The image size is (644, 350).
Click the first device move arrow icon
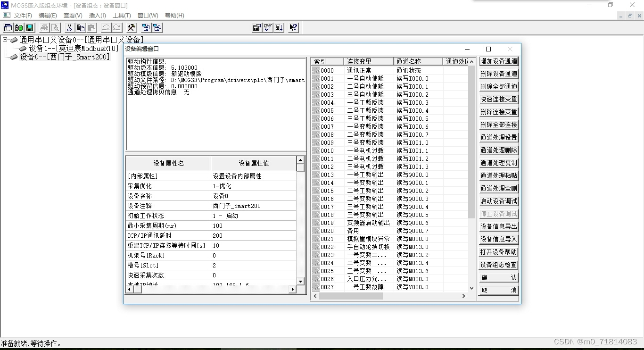146,28
